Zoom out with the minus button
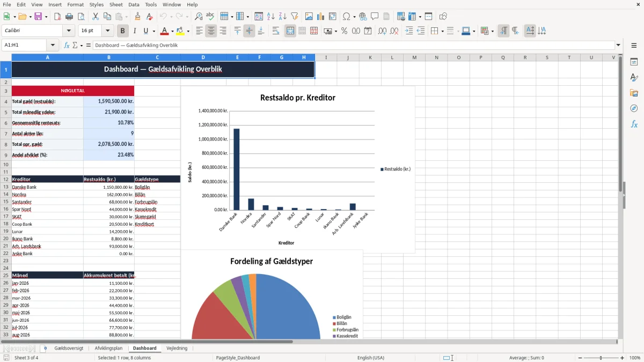The width and height of the screenshot is (644, 362). pos(580,358)
